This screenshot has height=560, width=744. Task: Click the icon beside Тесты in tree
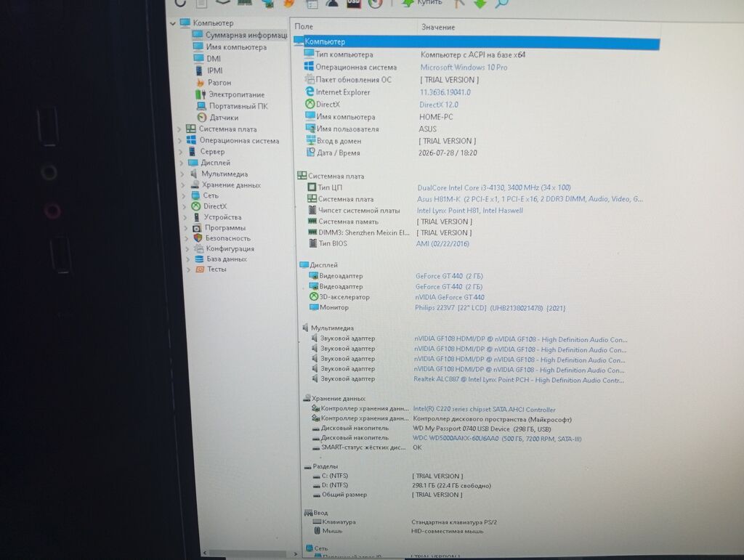pyautogui.click(x=200, y=269)
